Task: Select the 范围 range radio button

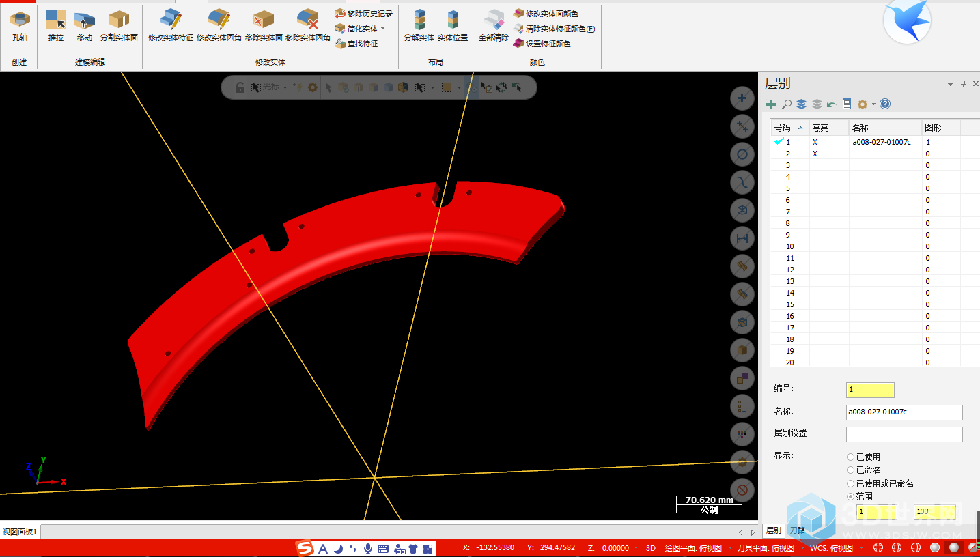Action: point(851,496)
